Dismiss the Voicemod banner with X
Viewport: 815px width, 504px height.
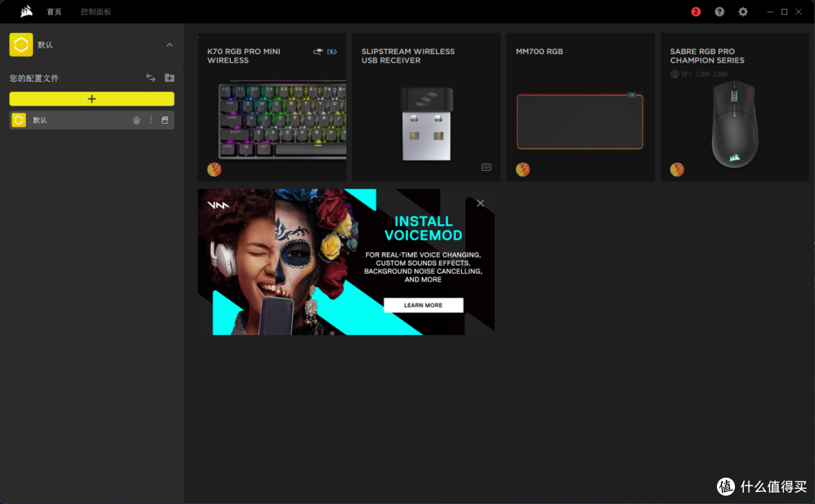[x=480, y=203]
